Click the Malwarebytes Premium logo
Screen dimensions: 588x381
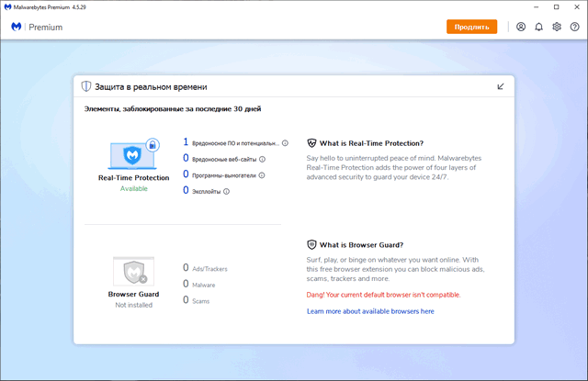37,28
